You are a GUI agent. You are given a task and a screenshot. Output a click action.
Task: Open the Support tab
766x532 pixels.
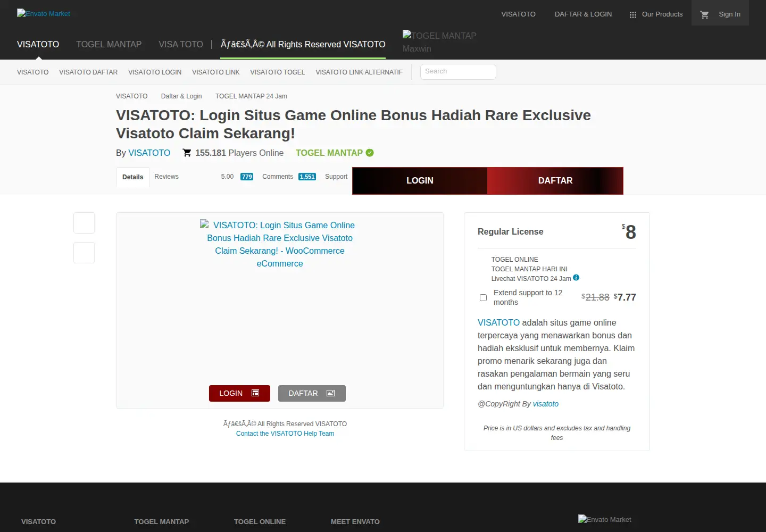tap(336, 177)
